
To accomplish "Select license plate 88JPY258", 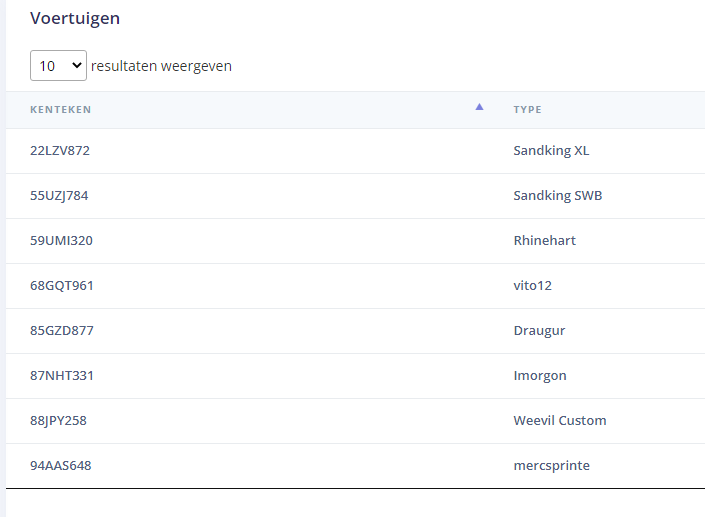I will click(x=58, y=421).
